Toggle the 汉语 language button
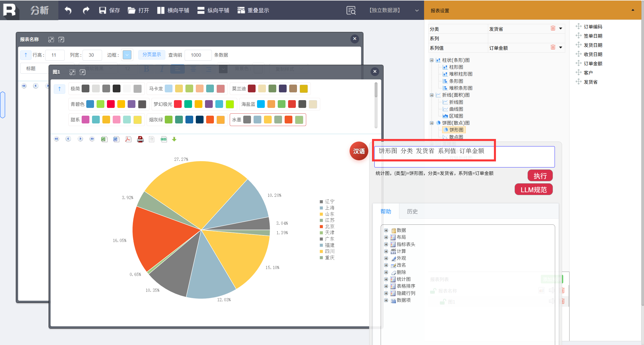 (x=359, y=151)
